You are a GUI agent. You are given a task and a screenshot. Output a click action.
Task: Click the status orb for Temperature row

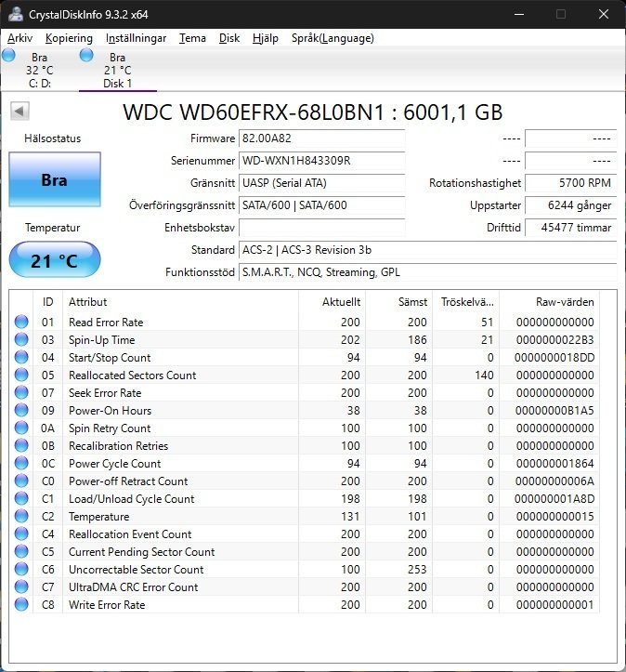pyautogui.click(x=21, y=517)
